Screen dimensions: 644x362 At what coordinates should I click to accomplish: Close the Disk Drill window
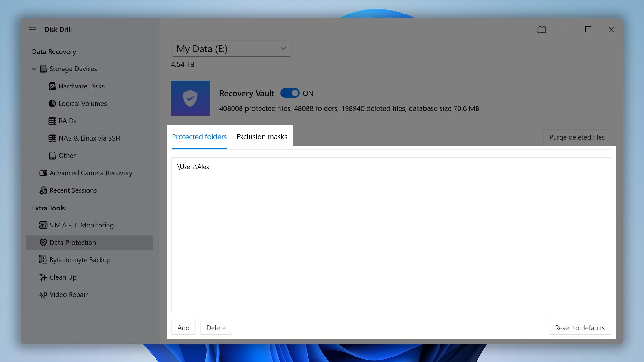pos(611,30)
